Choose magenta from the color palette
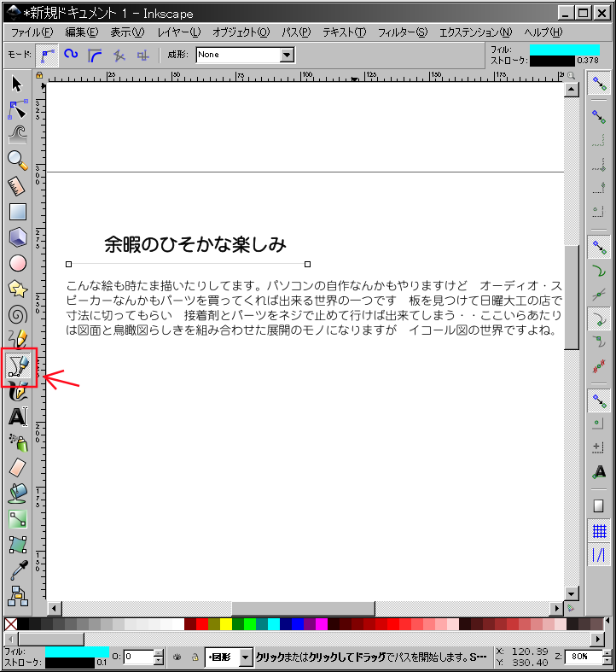Image resolution: width=616 pixels, height=672 pixels. (322, 624)
